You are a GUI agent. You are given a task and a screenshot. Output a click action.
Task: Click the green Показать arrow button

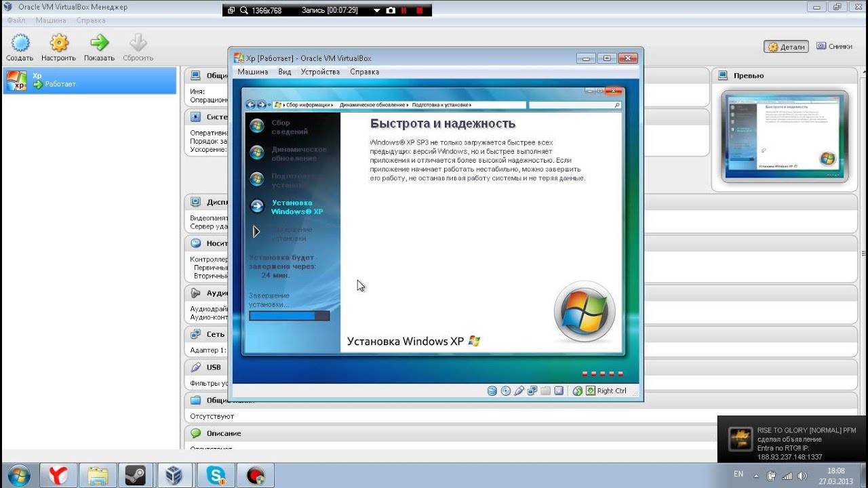[x=99, y=47]
